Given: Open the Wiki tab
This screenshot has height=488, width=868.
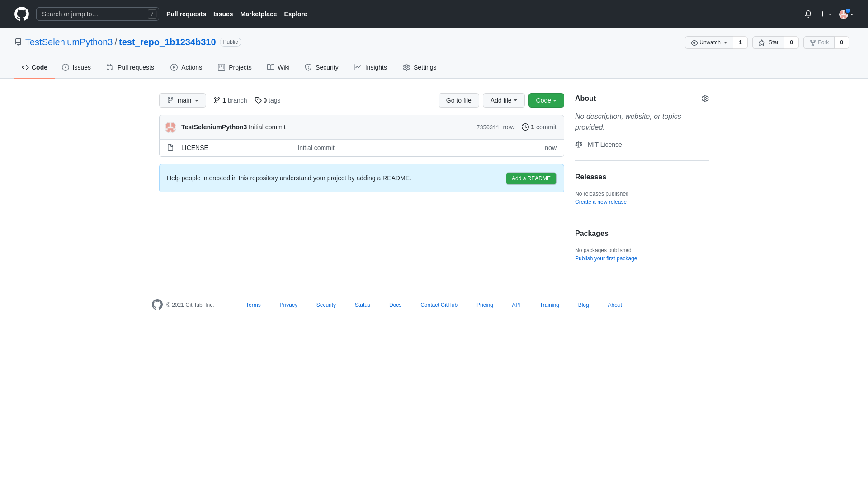Looking at the screenshot, I should 278,67.
